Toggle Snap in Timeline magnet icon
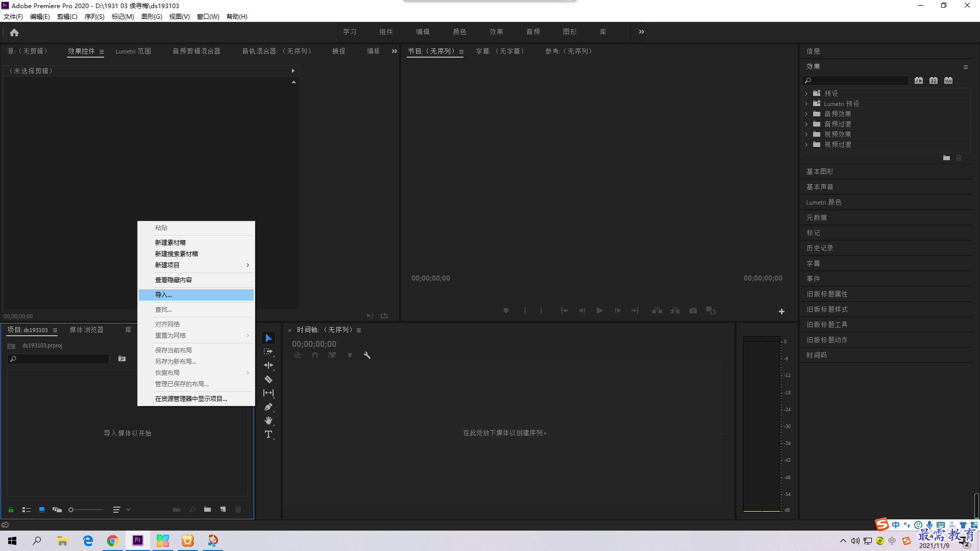This screenshot has width=980, height=551. (315, 355)
